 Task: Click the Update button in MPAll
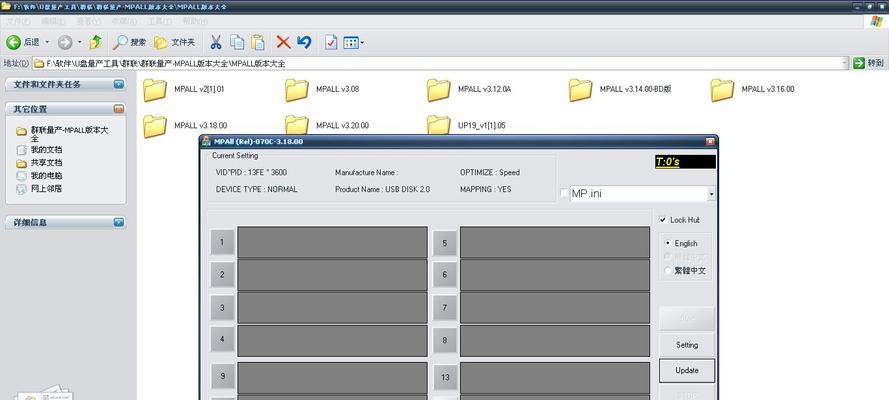(687, 371)
